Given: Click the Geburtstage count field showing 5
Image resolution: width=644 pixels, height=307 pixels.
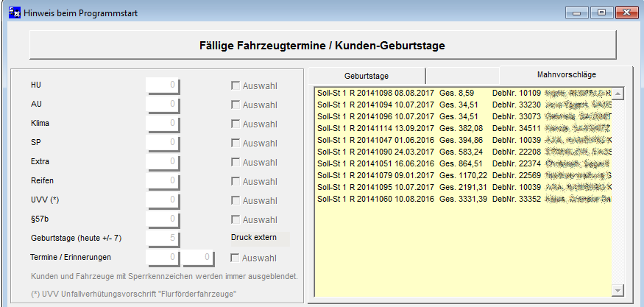Looking at the screenshot, I should coord(163,239).
